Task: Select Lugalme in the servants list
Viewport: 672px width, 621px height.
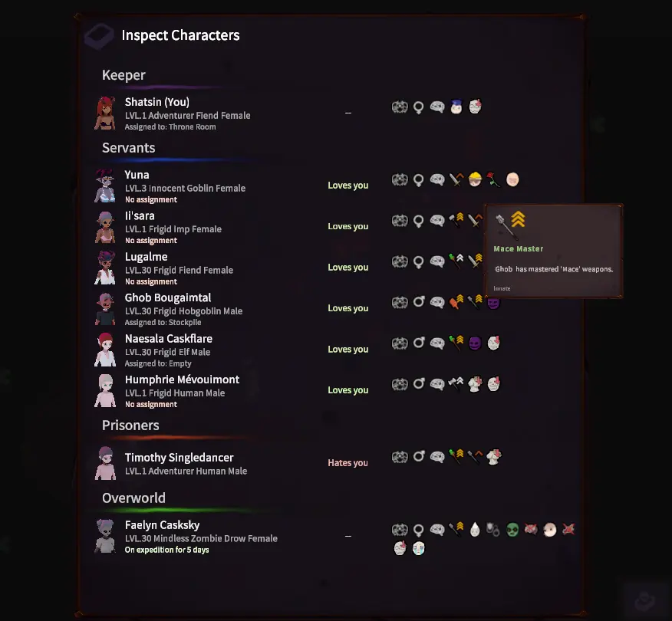Action: point(147,257)
